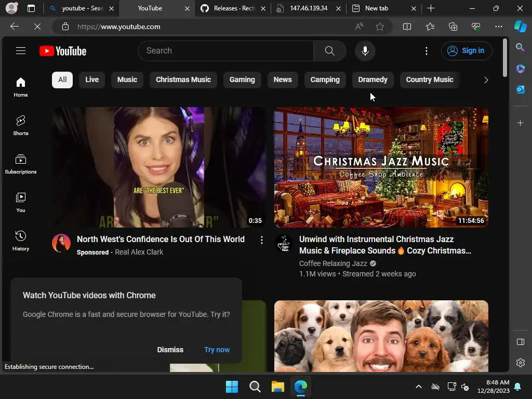Screen dimensions: 532x399
Task: Open History in the sidebar
Action: click(x=21, y=241)
